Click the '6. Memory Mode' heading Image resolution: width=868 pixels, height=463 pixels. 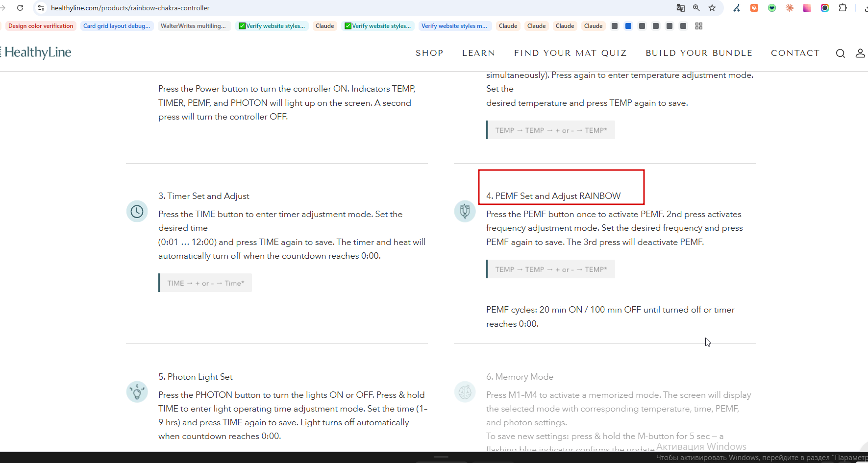(x=520, y=377)
